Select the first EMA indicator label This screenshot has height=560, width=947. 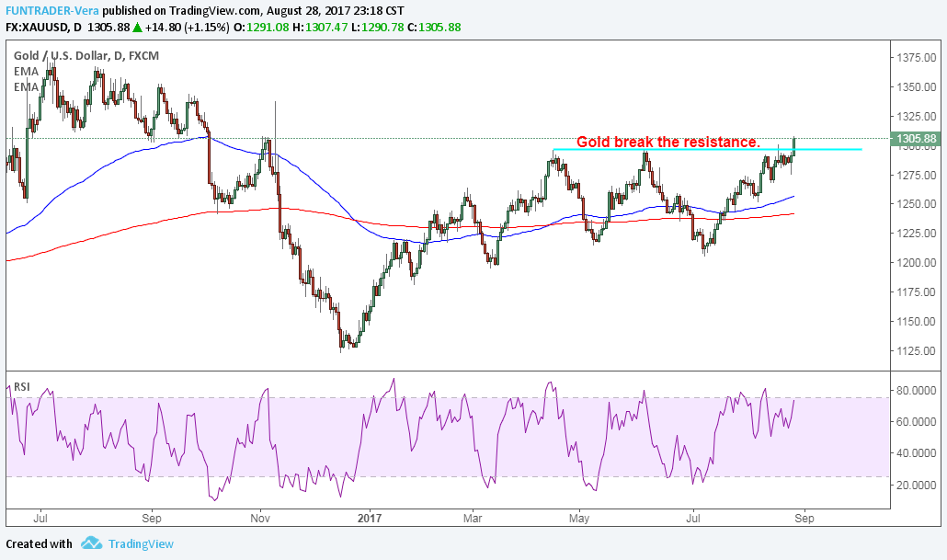[26, 72]
